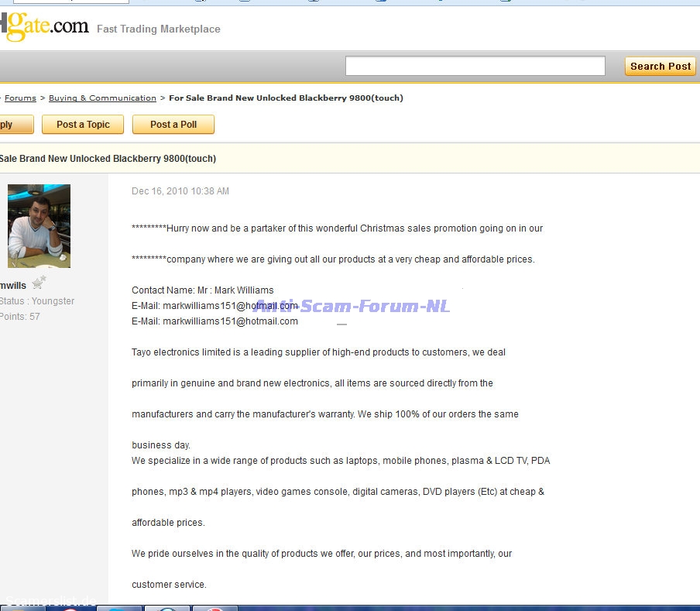700x611 pixels.
Task: Click the Points: 57 label
Action: click(x=20, y=317)
